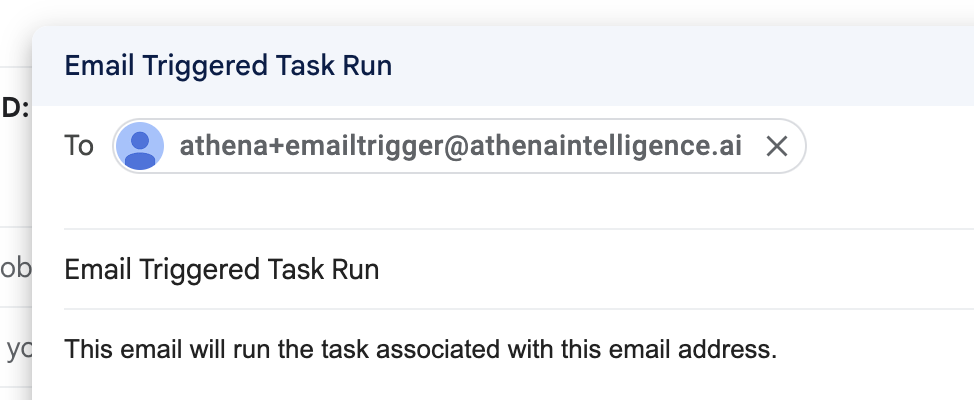Click the "D:" text behind compose window
This screenshot has height=400, width=974.
tap(15, 107)
